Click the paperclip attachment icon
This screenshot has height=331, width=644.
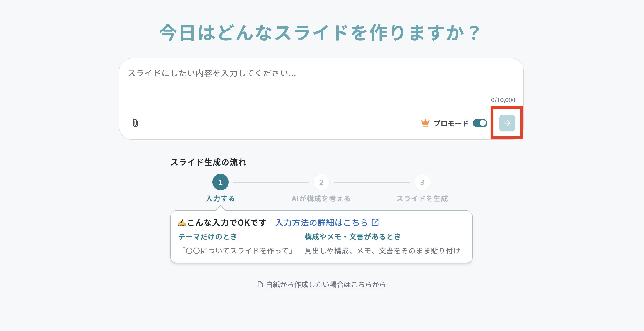pyautogui.click(x=135, y=123)
